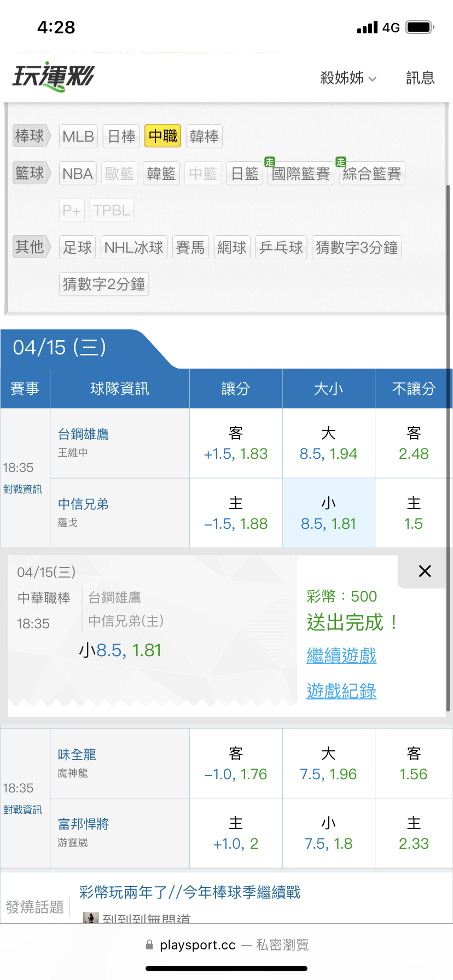Open hot topic 彩幣玩兩年了 post
Screen dimensions: 453x980
point(190,892)
